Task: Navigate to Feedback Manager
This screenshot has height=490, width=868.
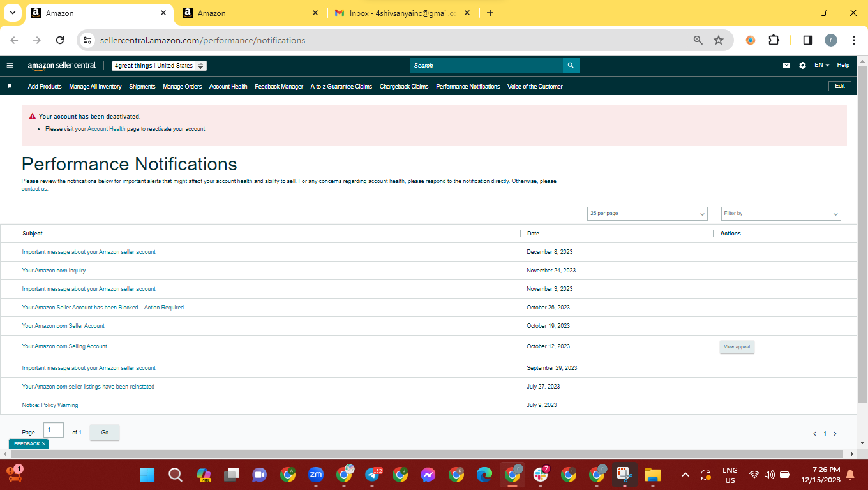Action: point(279,87)
